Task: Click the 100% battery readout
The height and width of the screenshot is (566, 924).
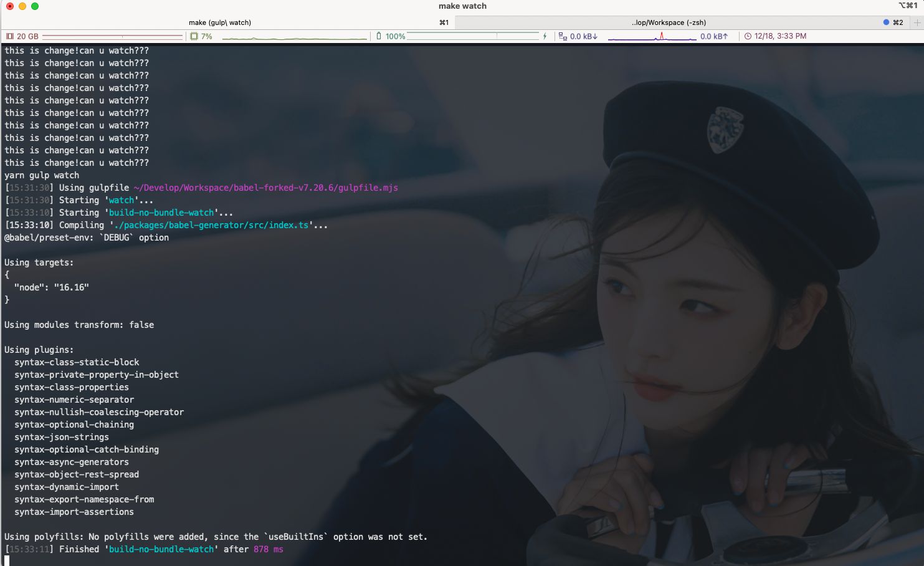Action: (395, 36)
